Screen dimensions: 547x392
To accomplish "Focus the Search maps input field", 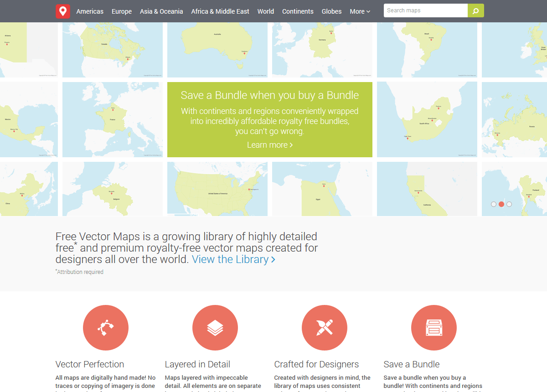I will (x=426, y=10).
